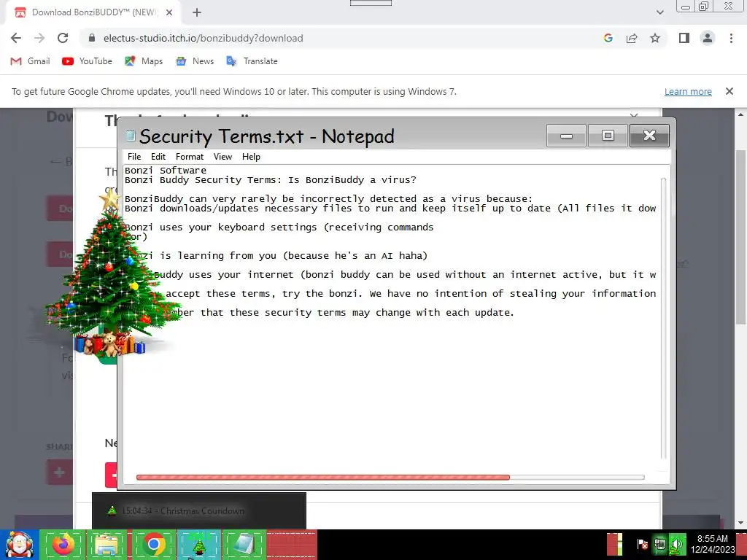747x560 pixels.
Task: View site info via the padlock icon
Action: pos(92,38)
